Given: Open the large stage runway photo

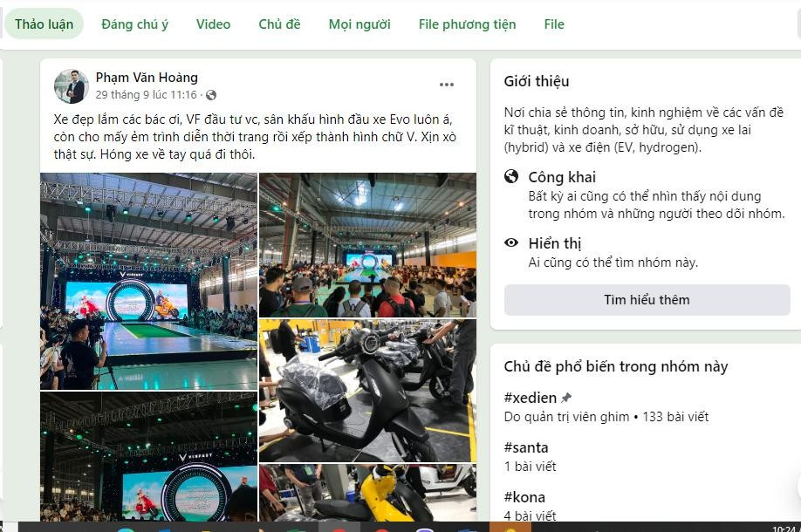Looking at the screenshot, I should [148, 282].
